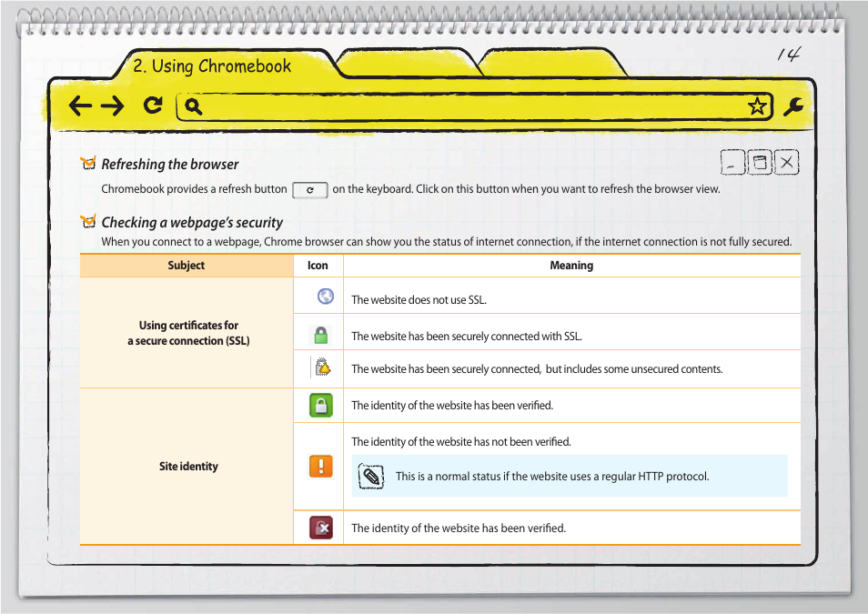Image resolution: width=868 pixels, height=614 pixels.
Task: Click the small green lock SSL icon
Action: 320,336
